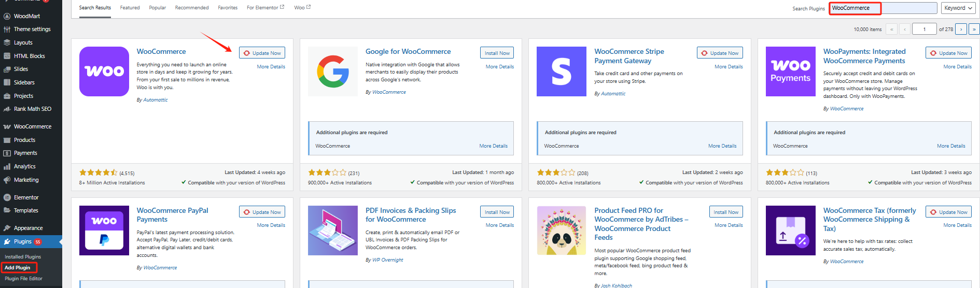The image size is (980, 288).
Task: Click the PDF Invoices plugin thumbnail
Action: [x=333, y=231]
